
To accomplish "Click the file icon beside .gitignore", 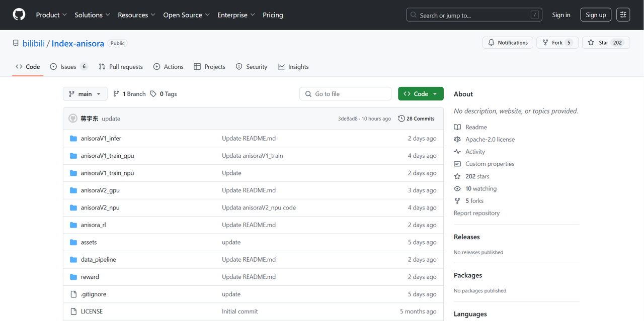I will click(x=73, y=294).
